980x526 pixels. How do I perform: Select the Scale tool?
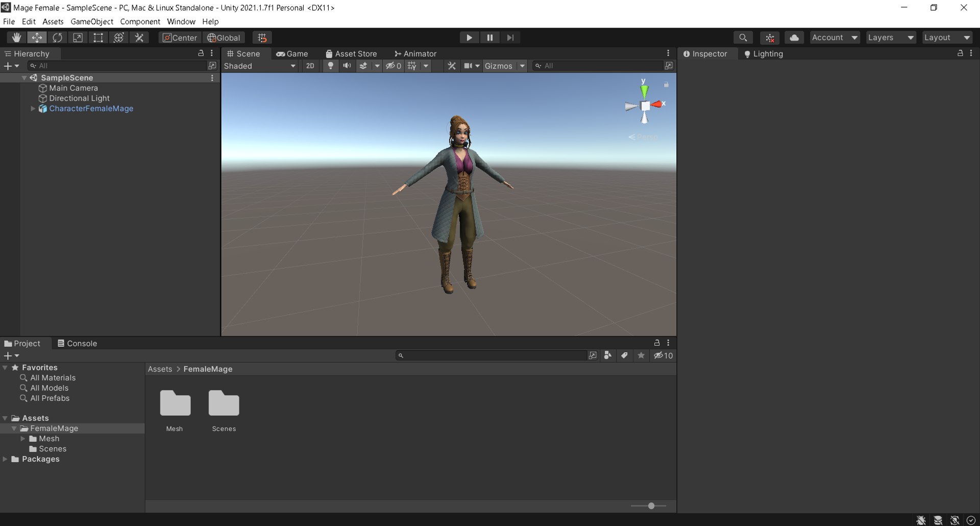click(x=78, y=38)
